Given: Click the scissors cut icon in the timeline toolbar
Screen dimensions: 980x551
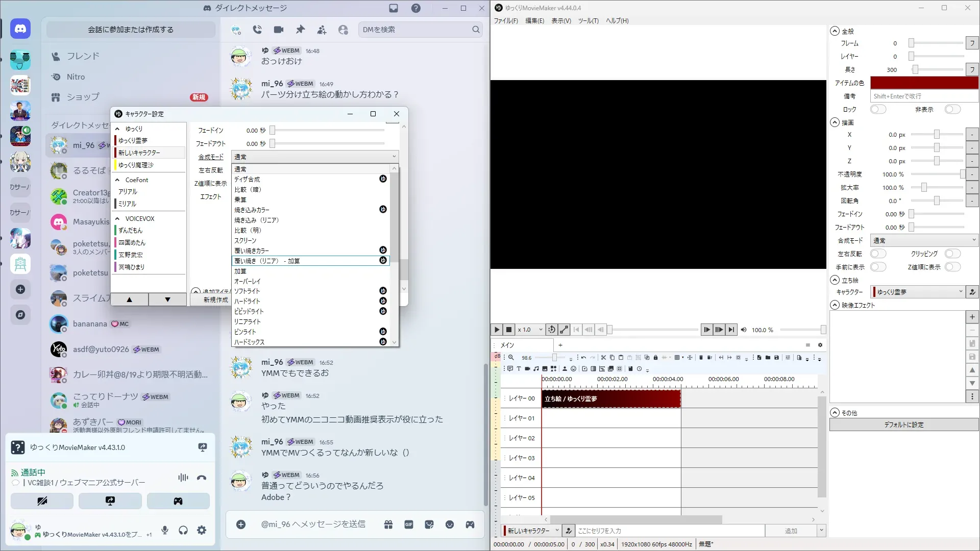Looking at the screenshot, I should pyautogui.click(x=603, y=358).
